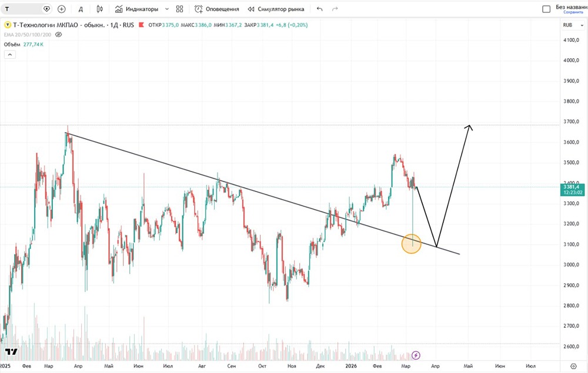Click the 2600,0 price scale label
The image size is (588, 373).
coord(571,347)
